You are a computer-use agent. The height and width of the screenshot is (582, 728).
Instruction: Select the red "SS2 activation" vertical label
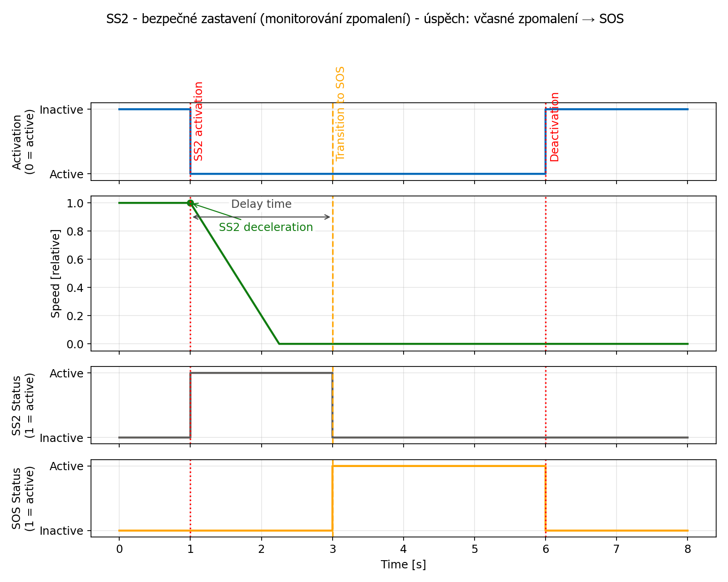198,121
